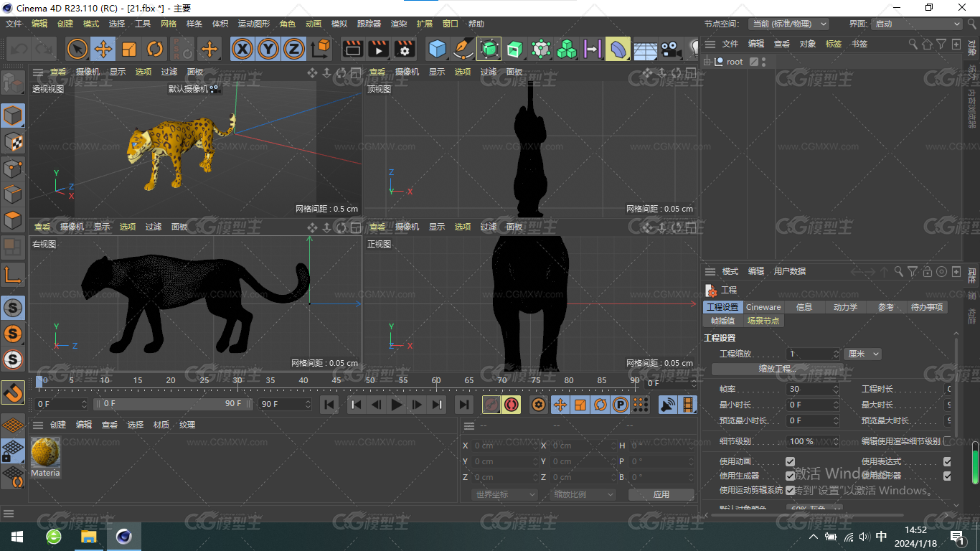Uncheck 使用运动剪辑系统 checkbox
Viewport: 980px width, 551px height.
coord(790,490)
